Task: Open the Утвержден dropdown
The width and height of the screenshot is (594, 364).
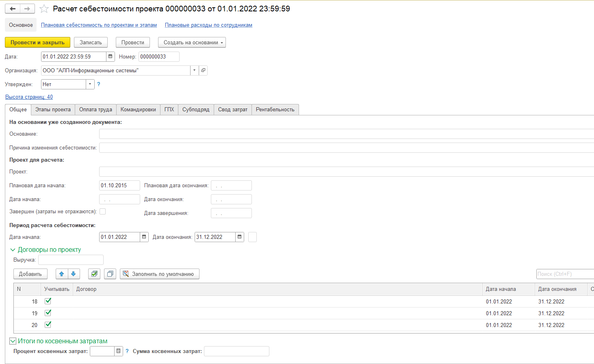Action: pyautogui.click(x=90, y=84)
